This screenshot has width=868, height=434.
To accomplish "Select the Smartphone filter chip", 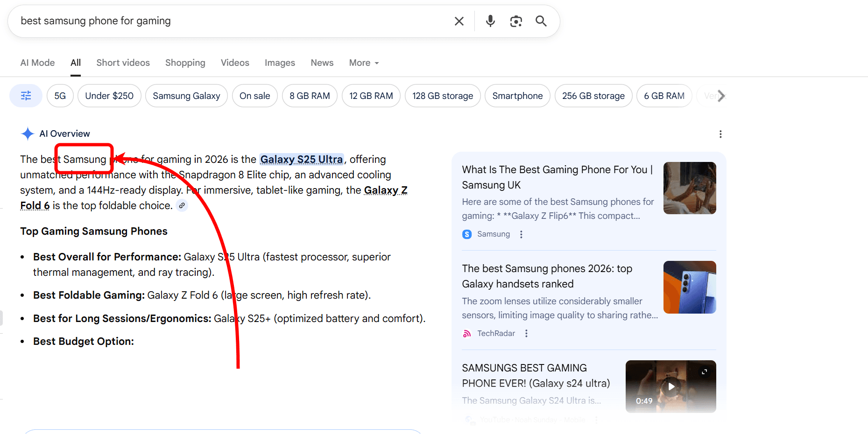I will click(x=517, y=96).
